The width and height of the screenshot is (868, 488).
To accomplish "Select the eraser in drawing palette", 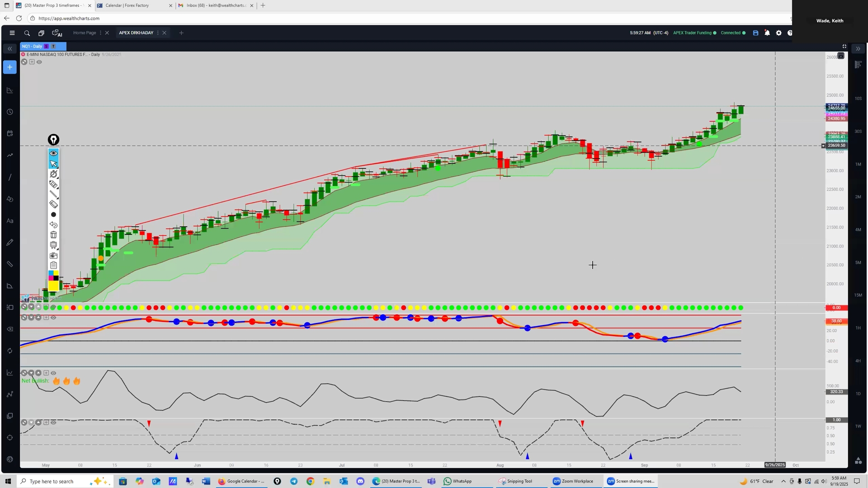I will click(53, 204).
